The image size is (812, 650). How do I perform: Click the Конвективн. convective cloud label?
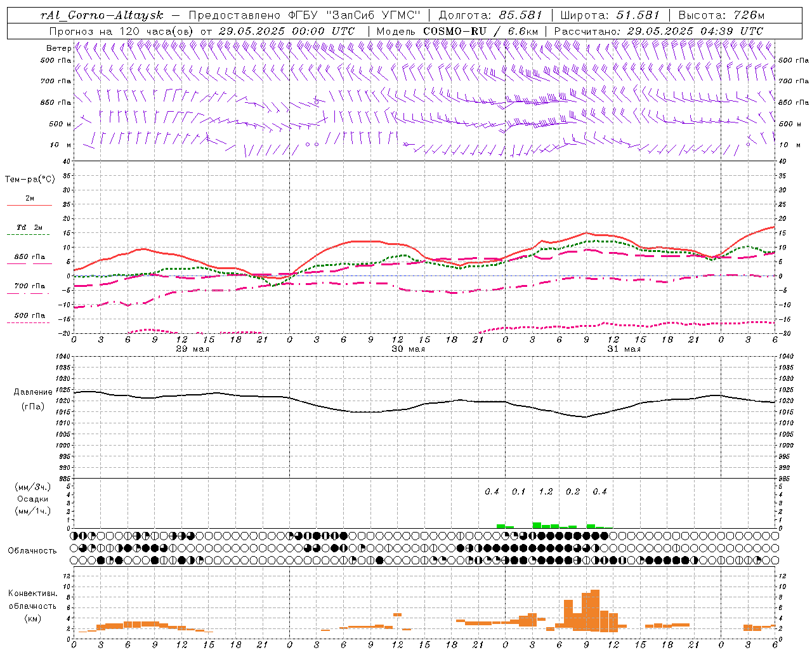[x=32, y=594]
